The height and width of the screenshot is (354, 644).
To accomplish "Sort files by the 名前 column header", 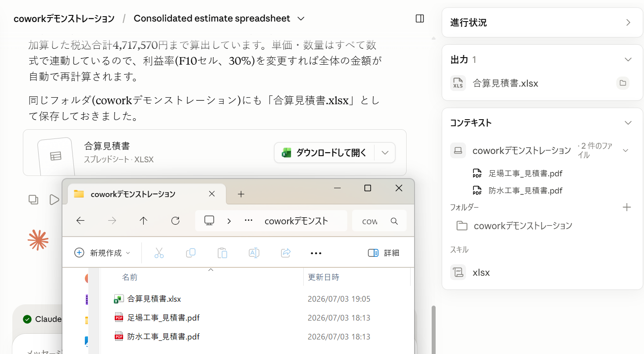I will pyautogui.click(x=130, y=277).
